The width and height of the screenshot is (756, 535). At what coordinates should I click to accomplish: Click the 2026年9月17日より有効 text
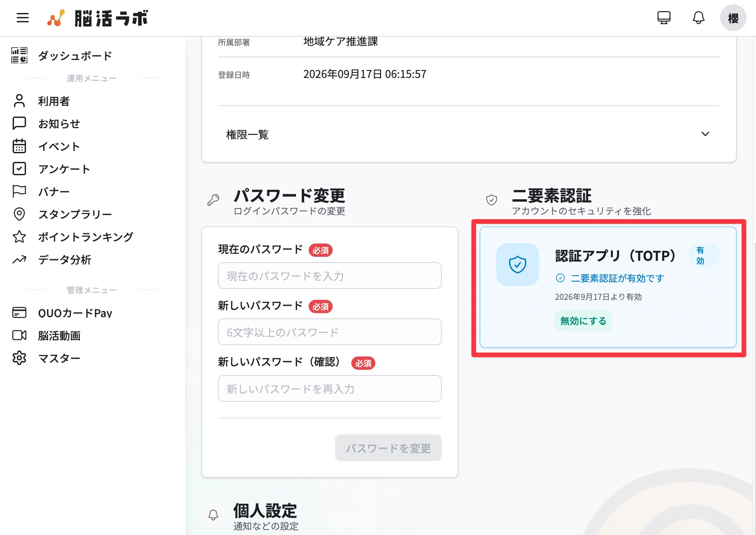click(x=598, y=296)
